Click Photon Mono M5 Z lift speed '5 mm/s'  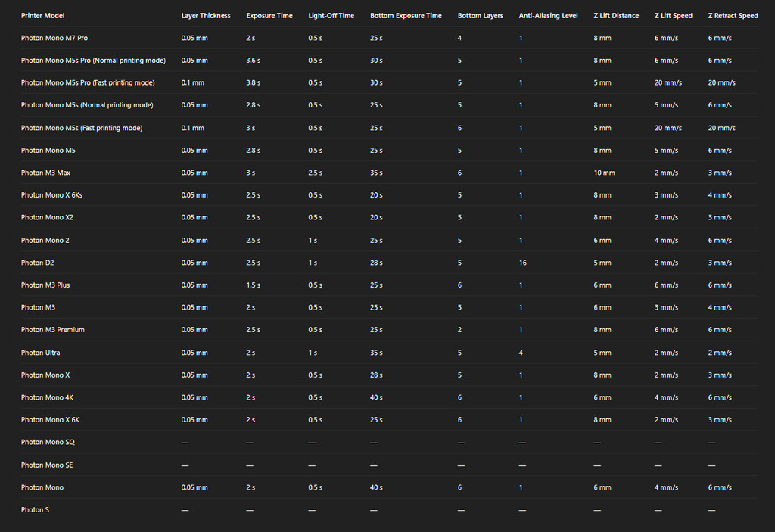tap(666, 151)
